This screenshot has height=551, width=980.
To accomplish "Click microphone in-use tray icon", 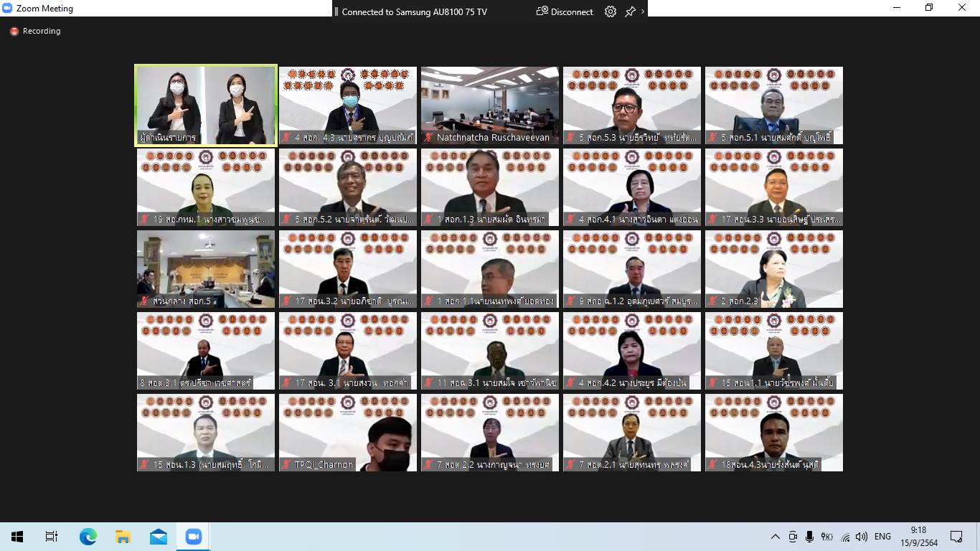I will (809, 537).
